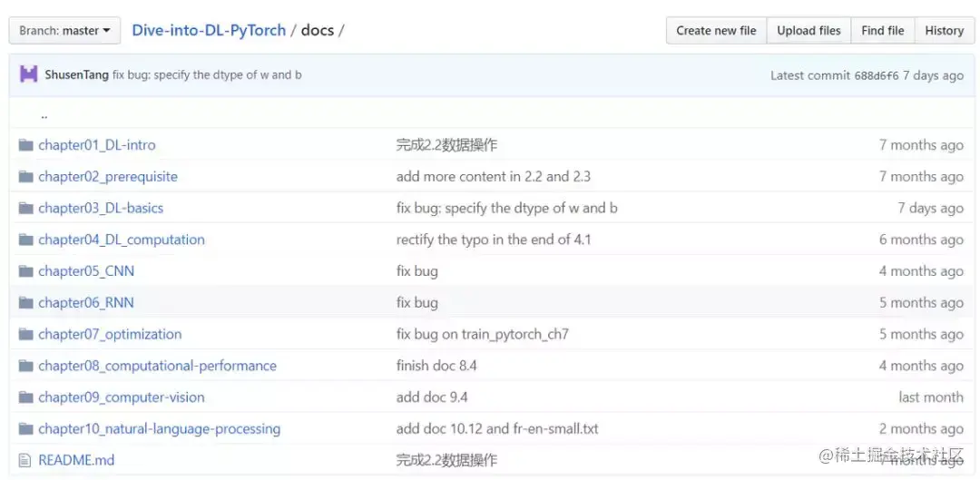
Task: Click '7 months ago' in chapter02_prerequisite row
Action: (921, 176)
